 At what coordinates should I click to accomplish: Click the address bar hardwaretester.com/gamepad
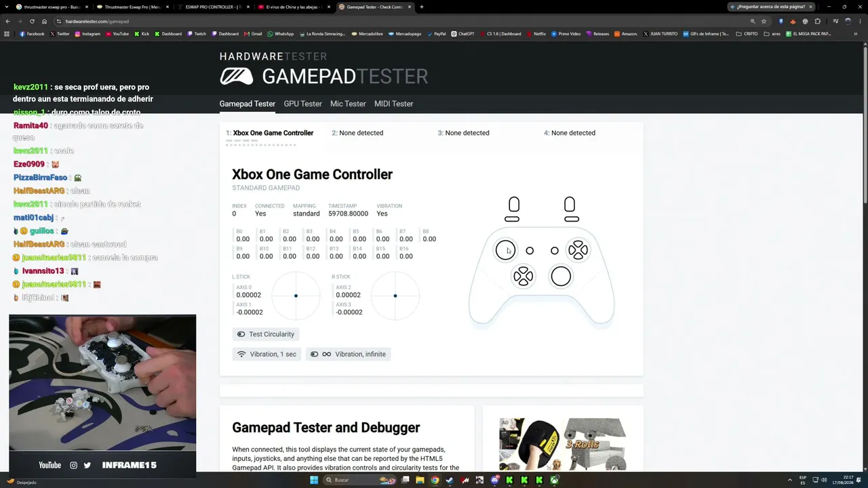(97, 21)
